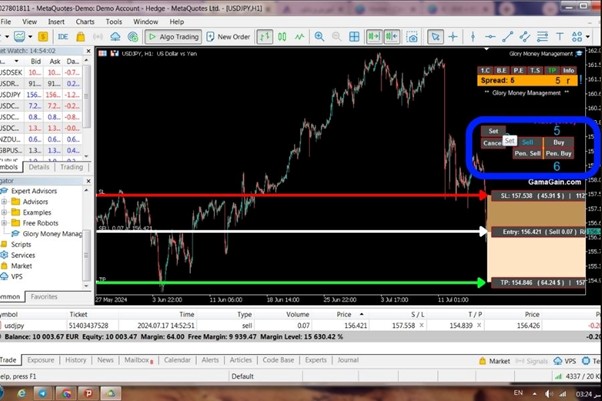Open the Market shopping bag icon
Image resolution: width=602 pixels, height=401 pixels.
click(81, 37)
